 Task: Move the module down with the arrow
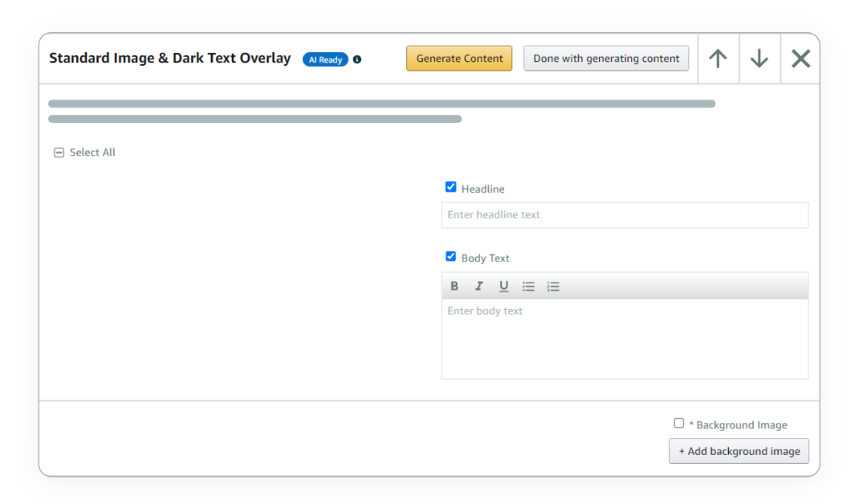click(759, 59)
